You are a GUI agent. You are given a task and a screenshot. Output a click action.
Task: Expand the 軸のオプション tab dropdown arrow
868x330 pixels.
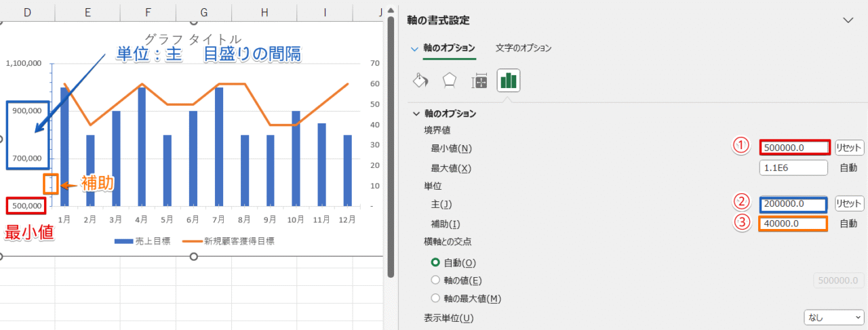tap(414, 49)
